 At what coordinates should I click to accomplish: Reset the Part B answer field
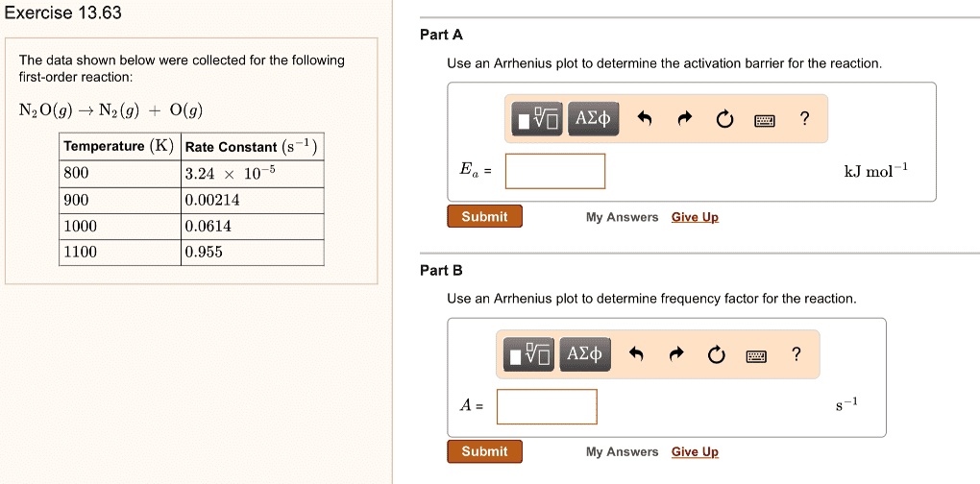[715, 355]
